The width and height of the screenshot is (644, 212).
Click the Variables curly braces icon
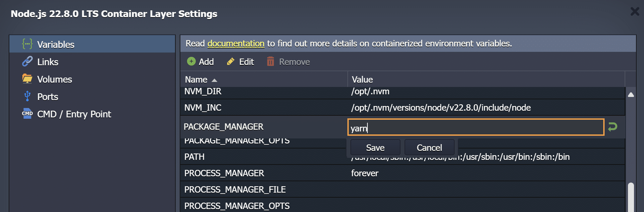(x=27, y=44)
